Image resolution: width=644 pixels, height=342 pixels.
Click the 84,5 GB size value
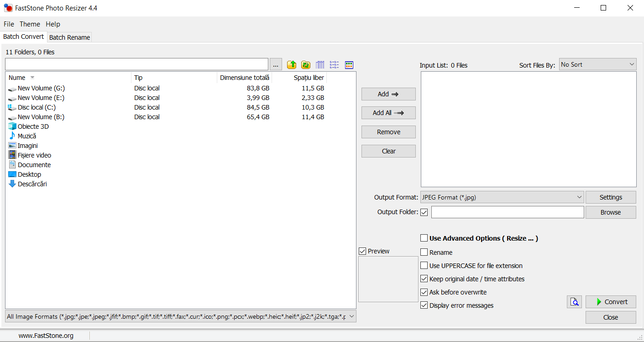pos(258,107)
